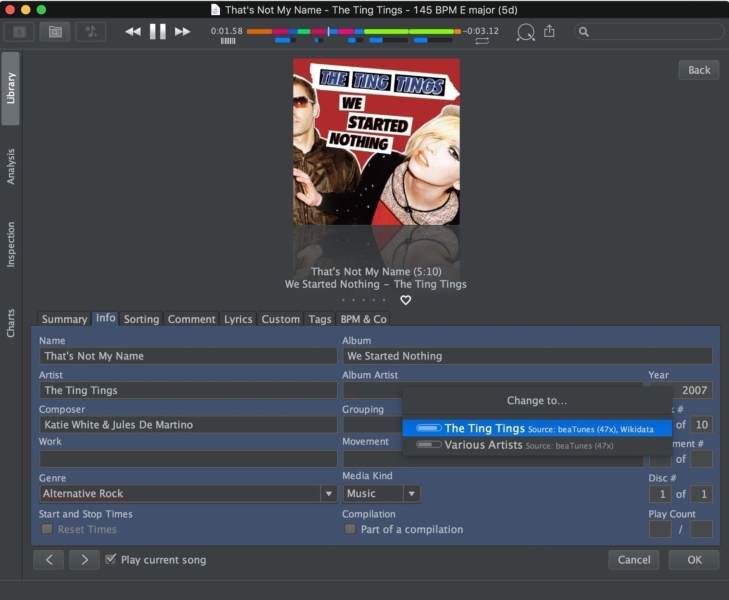Confirm changes with the OK button
This screenshot has height=600, width=729.
tap(694, 560)
